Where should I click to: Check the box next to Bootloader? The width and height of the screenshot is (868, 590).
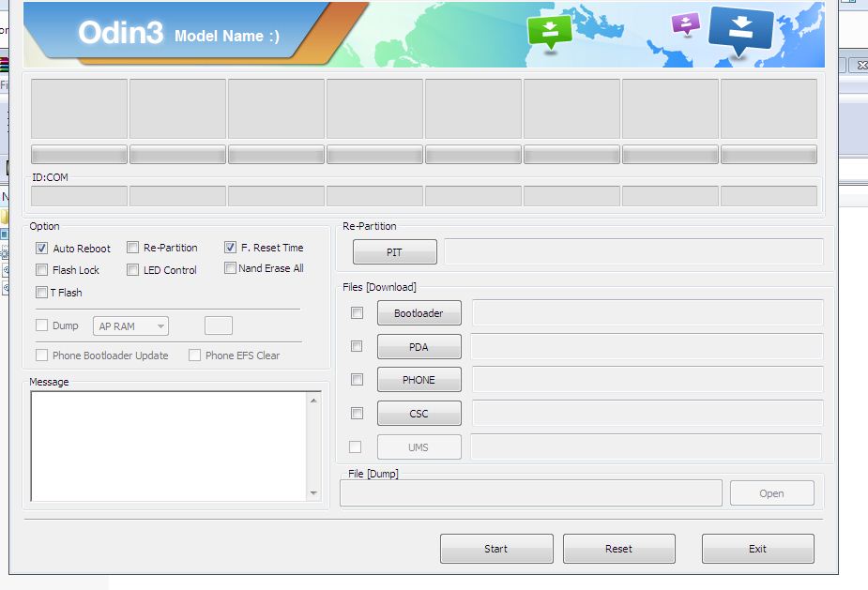[x=358, y=312]
